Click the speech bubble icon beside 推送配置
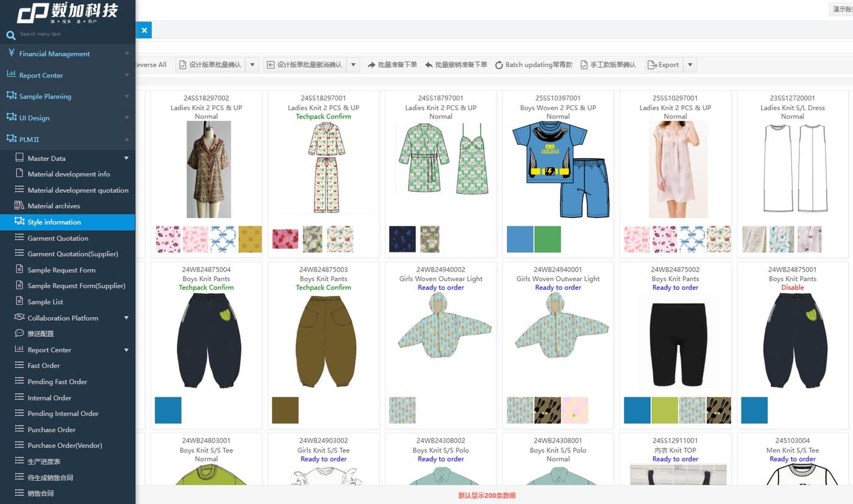 click(19, 334)
